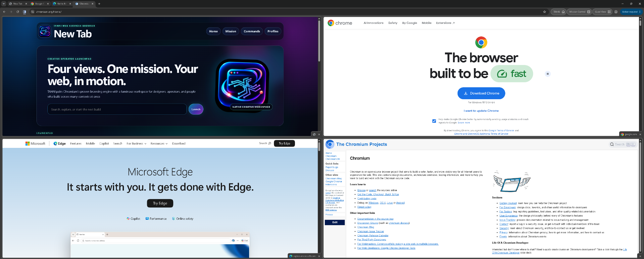The image size is (644, 259).
Task: Click the globe icon on New Tab pane
Action: click(x=314, y=134)
